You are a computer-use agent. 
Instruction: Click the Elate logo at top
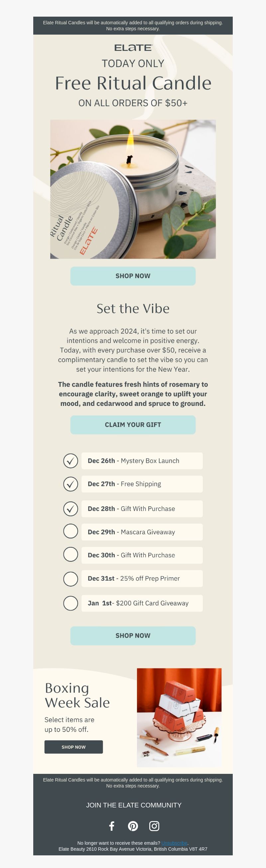[133, 48]
